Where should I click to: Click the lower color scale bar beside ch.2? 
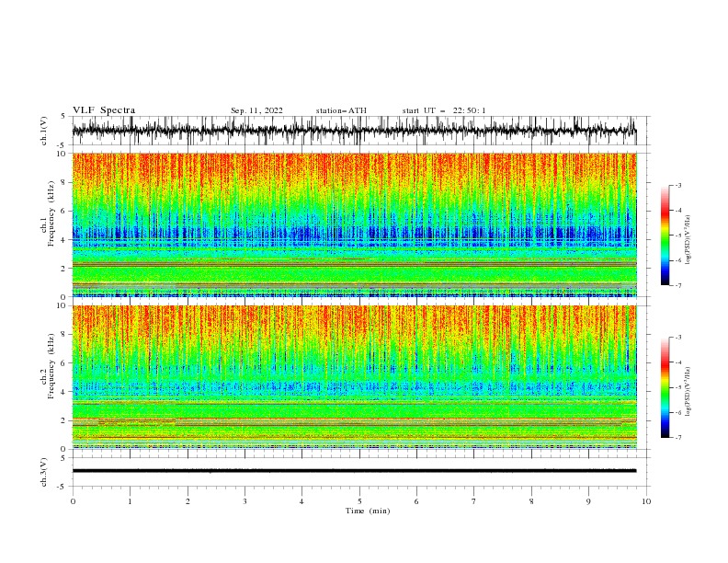(x=665, y=387)
